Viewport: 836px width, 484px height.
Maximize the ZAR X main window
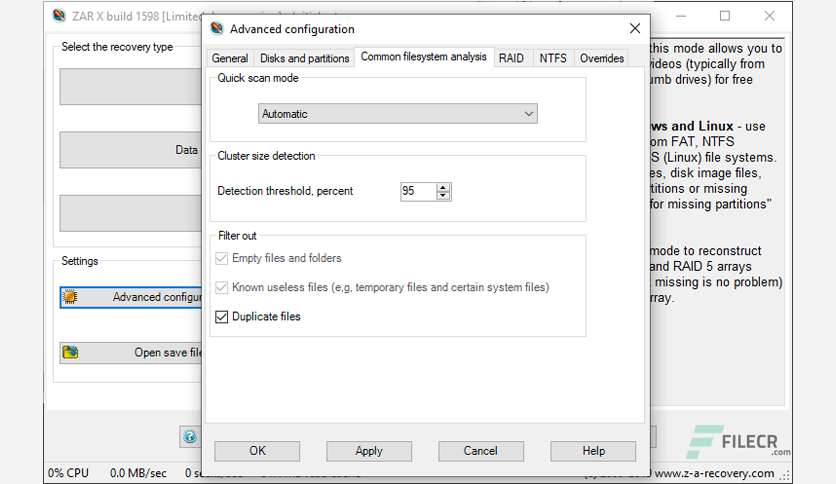[725, 16]
